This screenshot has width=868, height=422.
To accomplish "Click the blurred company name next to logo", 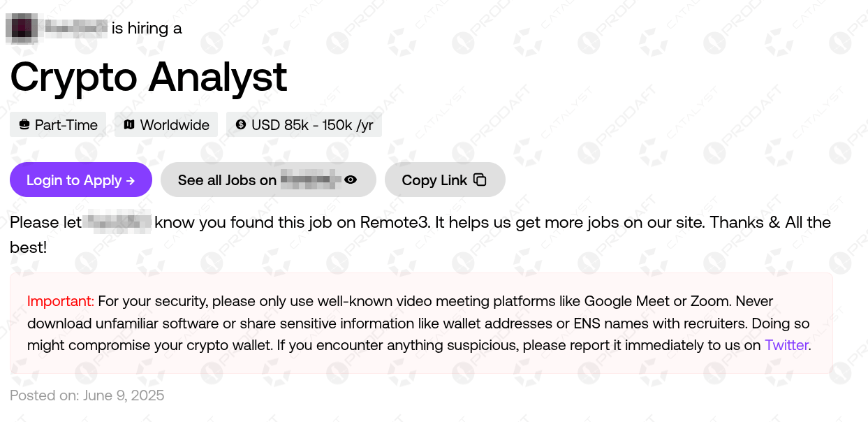I will click(x=76, y=28).
